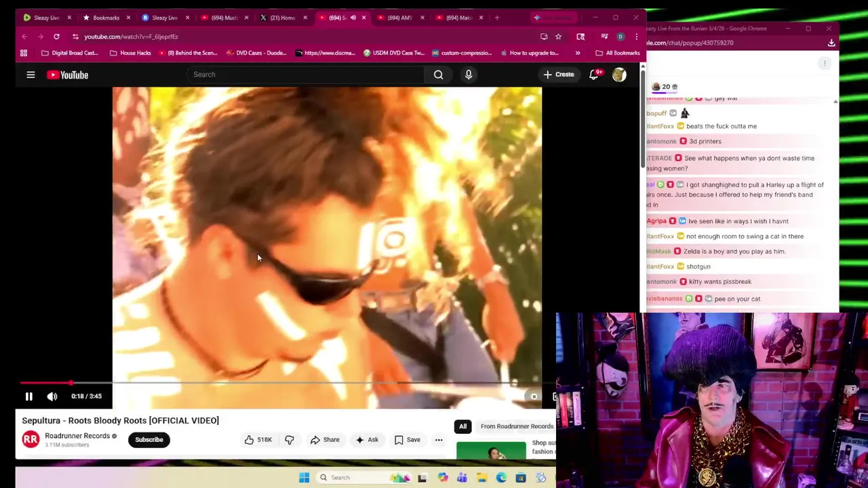Screen dimensions: 868x488
Task: Open the Chrome profile avatar button
Action: click(x=620, y=37)
